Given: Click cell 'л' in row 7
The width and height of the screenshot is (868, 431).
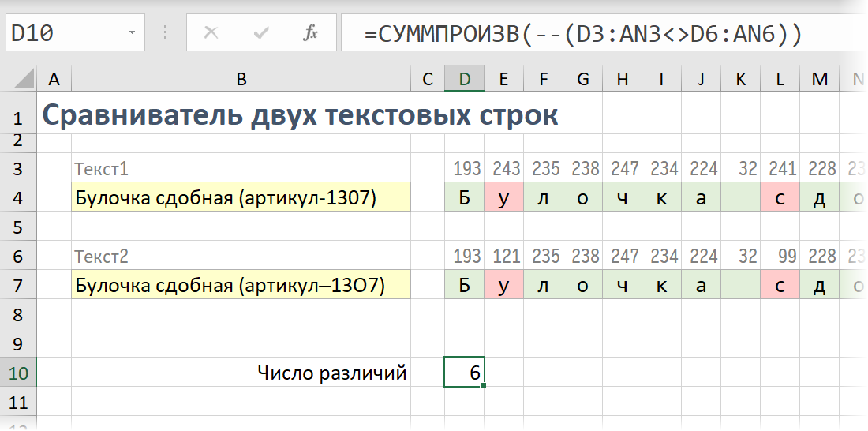Looking at the screenshot, I should point(543,285).
